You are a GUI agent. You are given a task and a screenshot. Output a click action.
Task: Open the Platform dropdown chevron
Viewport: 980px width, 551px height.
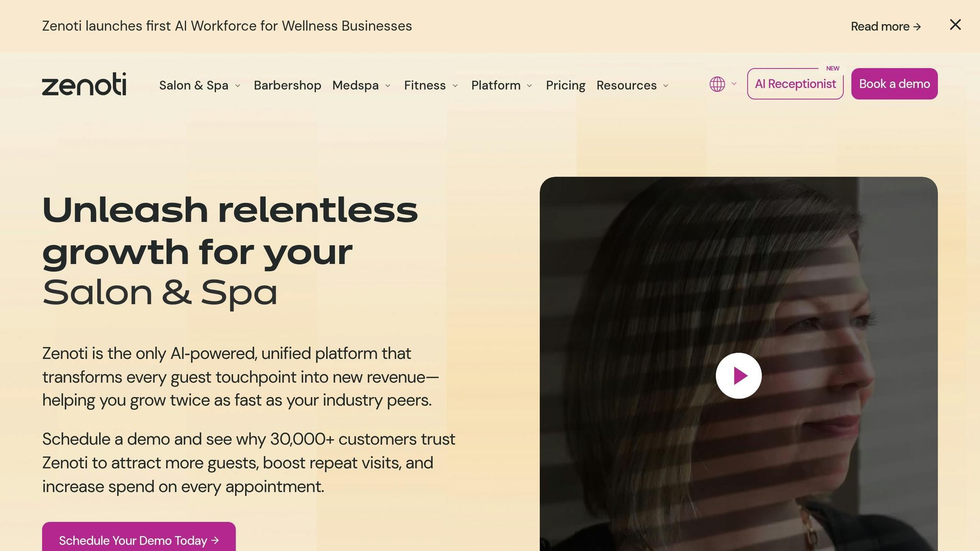530,86
